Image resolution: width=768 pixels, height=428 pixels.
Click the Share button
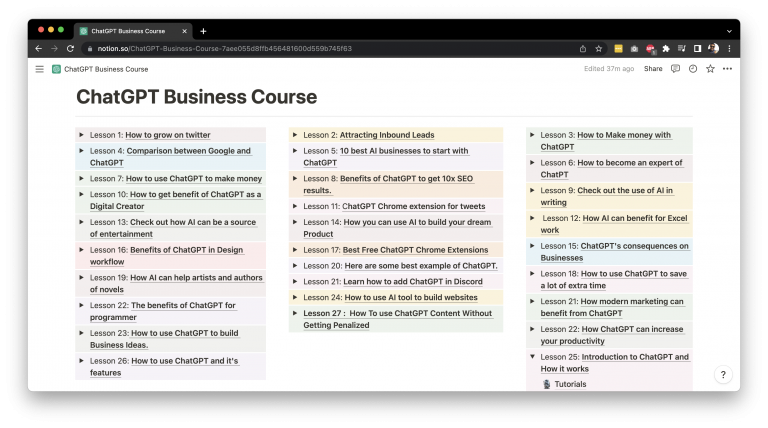pos(652,69)
